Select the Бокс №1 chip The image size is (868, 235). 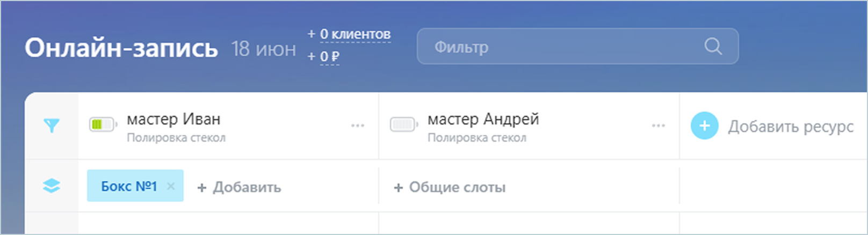coord(129,186)
